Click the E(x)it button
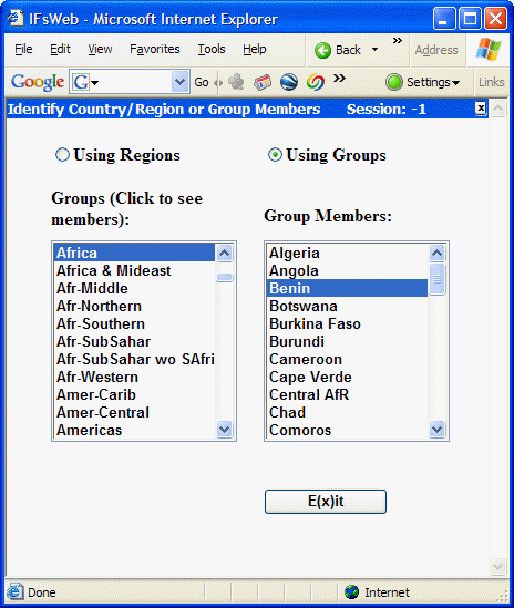The height and width of the screenshot is (608, 514). (x=326, y=501)
